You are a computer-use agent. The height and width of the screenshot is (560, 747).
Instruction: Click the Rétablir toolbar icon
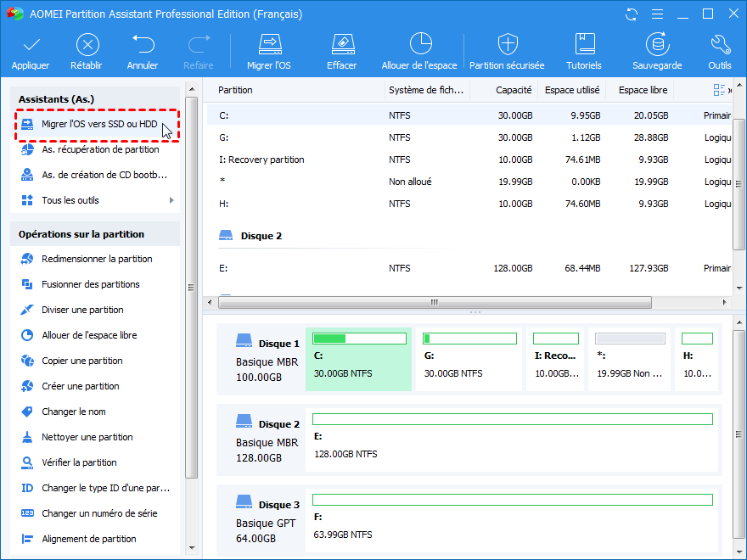pyautogui.click(x=87, y=45)
